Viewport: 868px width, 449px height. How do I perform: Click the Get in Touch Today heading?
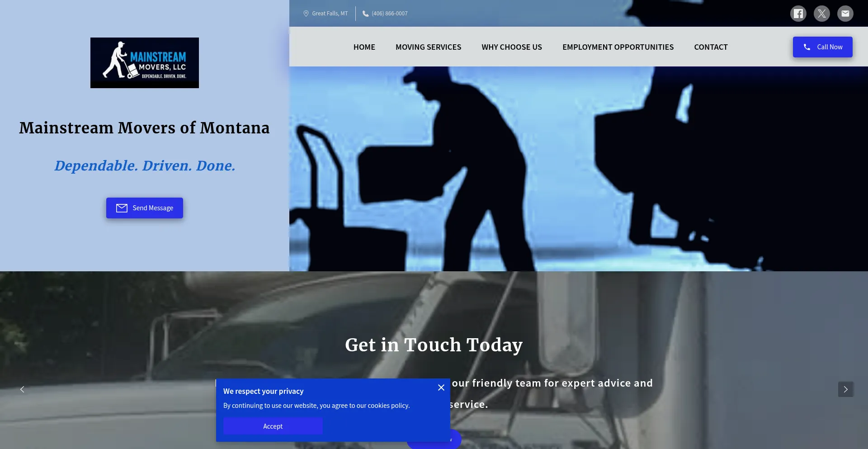point(434,345)
